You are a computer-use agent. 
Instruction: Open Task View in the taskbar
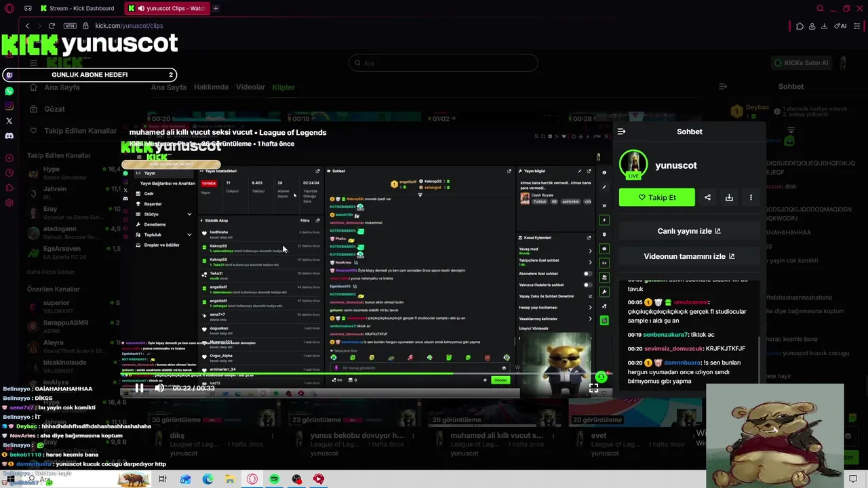point(163,479)
